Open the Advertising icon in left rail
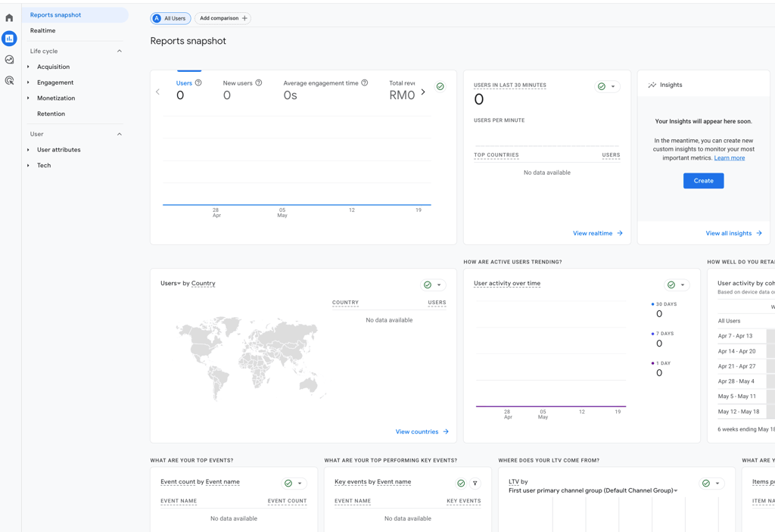Image resolution: width=775 pixels, height=532 pixels. click(x=9, y=80)
